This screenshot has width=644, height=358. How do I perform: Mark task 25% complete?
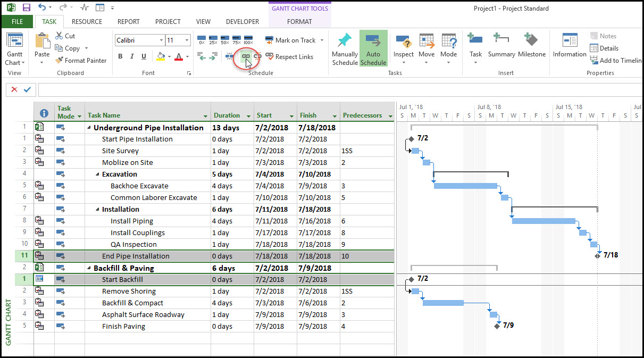coord(213,40)
